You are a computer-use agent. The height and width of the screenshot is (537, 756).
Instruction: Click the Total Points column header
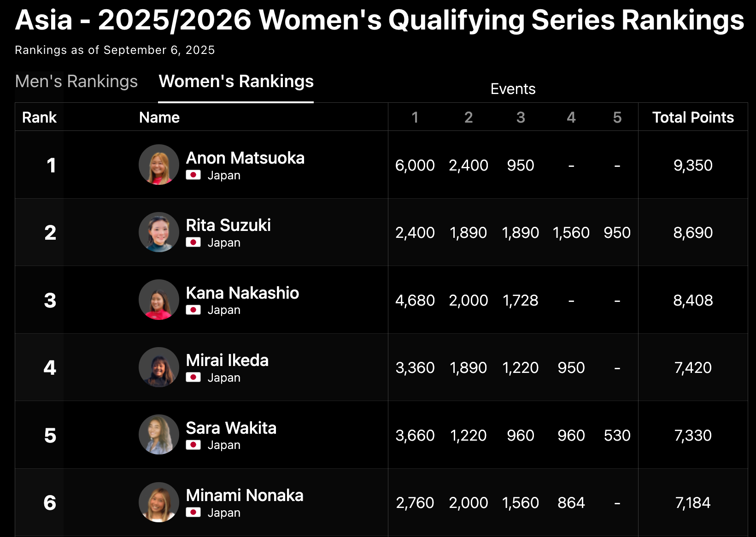tap(693, 118)
